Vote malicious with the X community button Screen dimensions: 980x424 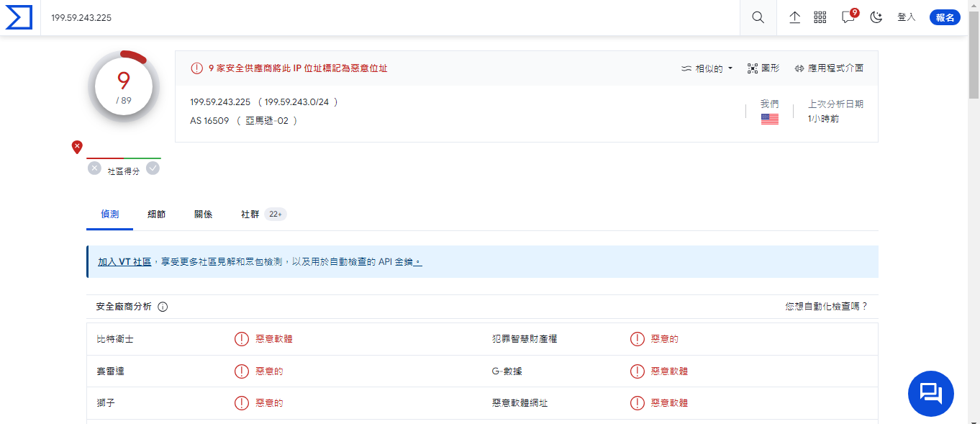coord(95,168)
